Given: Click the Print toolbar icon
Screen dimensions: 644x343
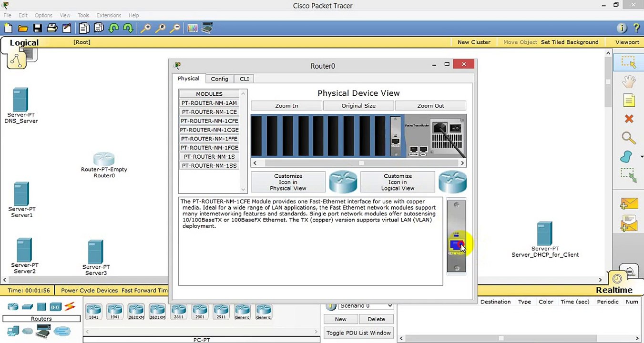Looking at the screenshot, I should pyautogui.click(x=52, y=29).
